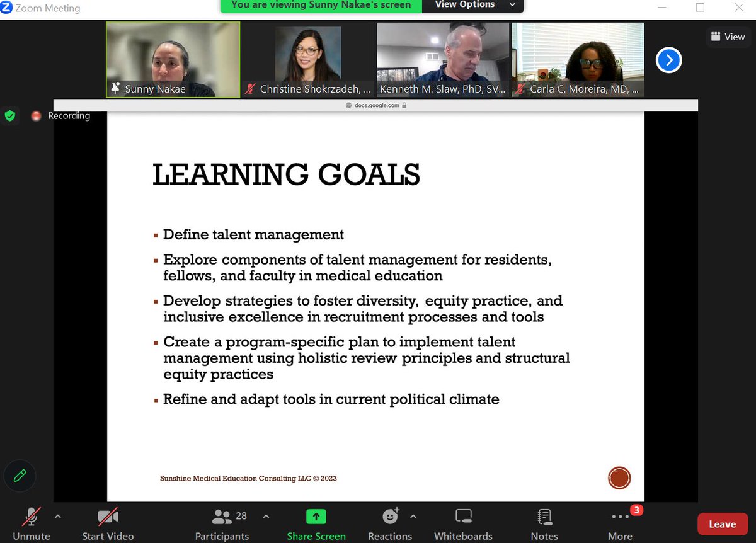Expand participants options caret
Viewport: 756px width, 543px height.
click(x=265, y=517)
